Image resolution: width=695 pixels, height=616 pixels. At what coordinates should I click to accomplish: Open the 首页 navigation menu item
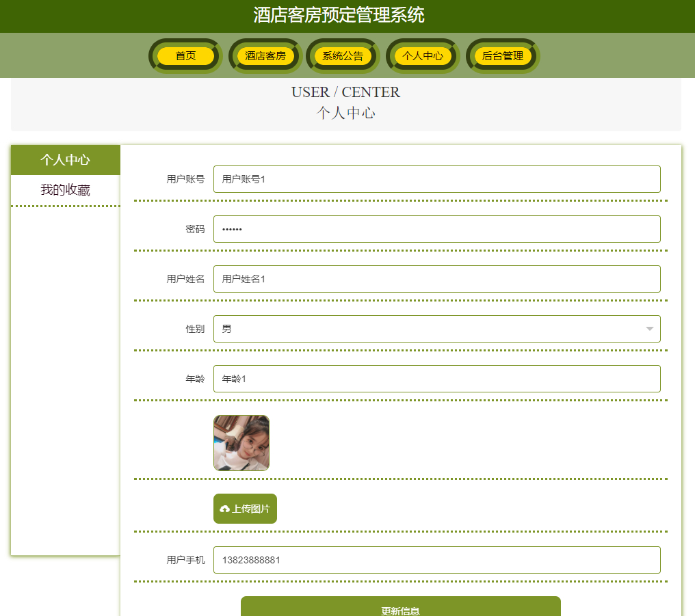click(185, 55)
